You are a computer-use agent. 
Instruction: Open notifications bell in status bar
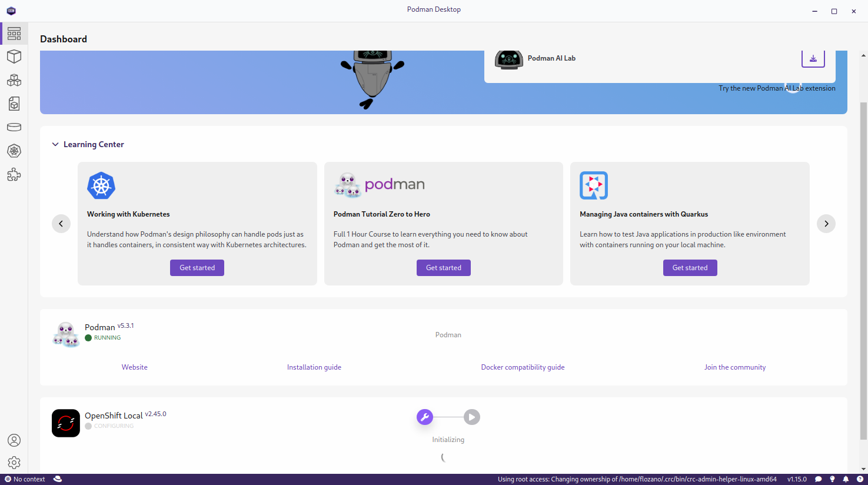coord(846,479)
